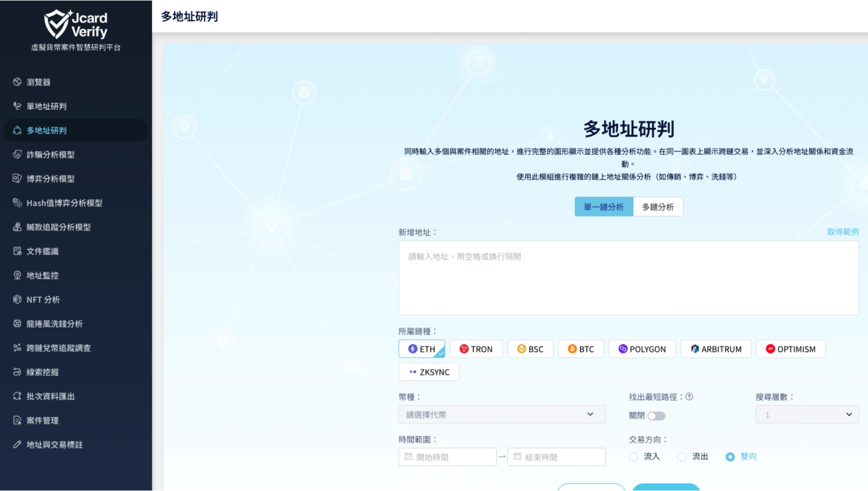Image resolution: width=868 pixels, height=491 pixels.
Task: Click the 龍捲風洗錢分析 icon
Action: click(17, 324)
